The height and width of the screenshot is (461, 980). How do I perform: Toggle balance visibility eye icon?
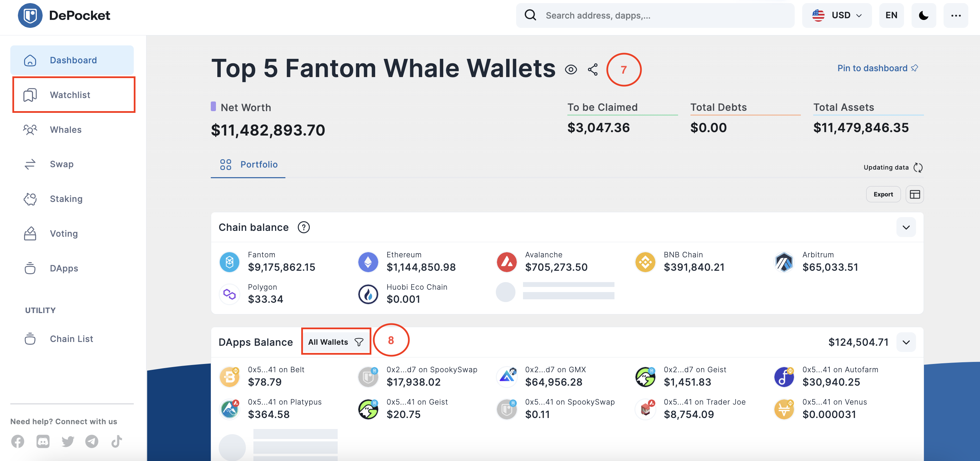[571, 69]
